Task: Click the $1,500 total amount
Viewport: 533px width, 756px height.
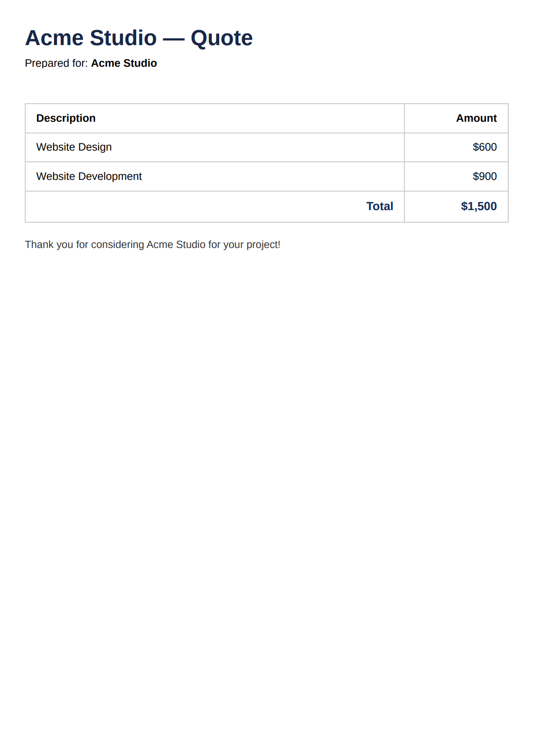Action: (x=479, y=206)
